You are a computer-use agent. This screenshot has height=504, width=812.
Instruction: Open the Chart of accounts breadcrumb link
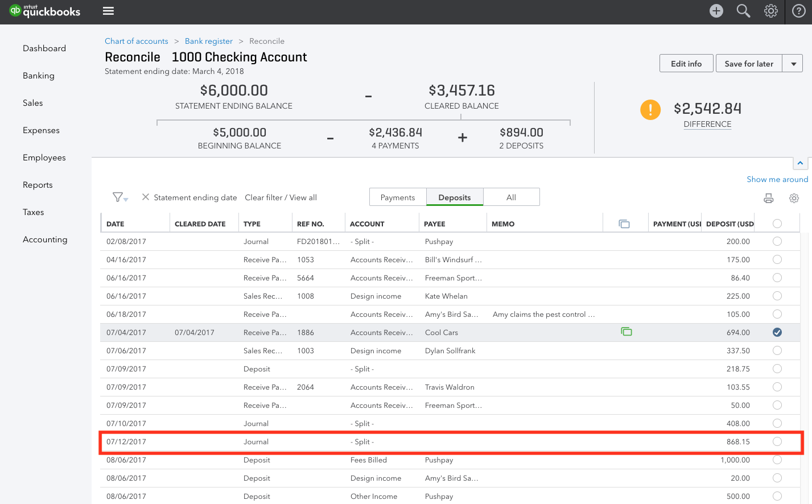[136, 41]
